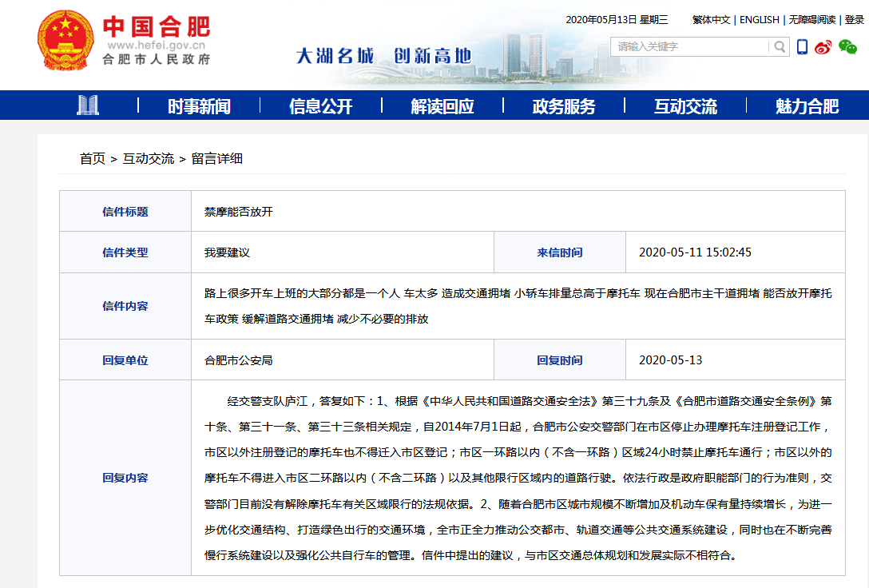
Task: Open 信息公开 menu
Action: (x=320, y=105)
